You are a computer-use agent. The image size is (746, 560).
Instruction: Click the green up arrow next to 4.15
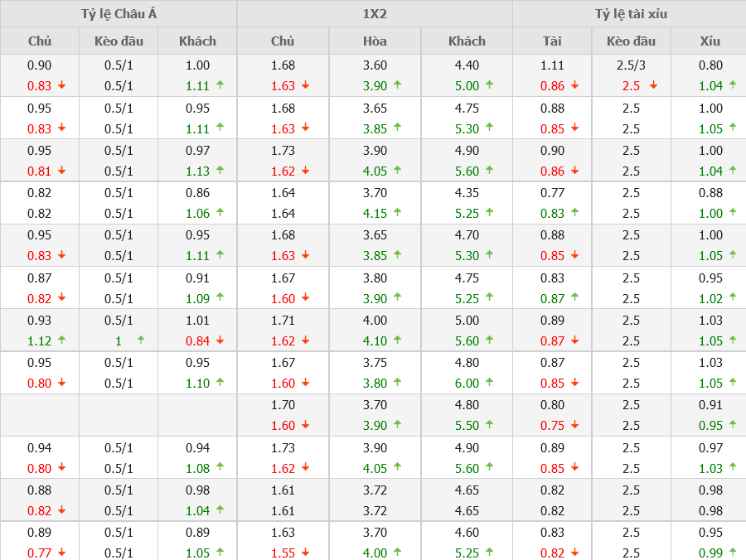tap(397, 212)
